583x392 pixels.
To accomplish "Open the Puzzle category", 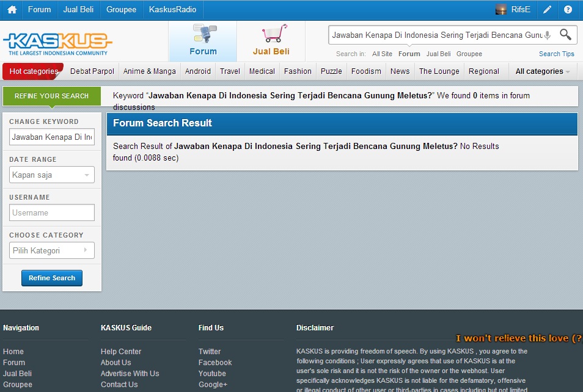I will pyautogui.click(x=331, y=71).
